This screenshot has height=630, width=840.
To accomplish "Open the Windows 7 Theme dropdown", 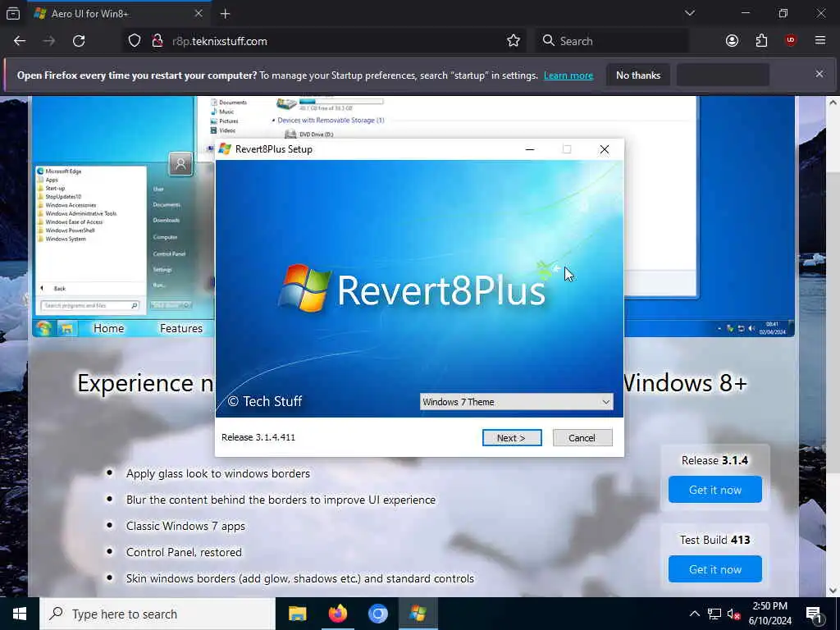I will coord(516,402).
